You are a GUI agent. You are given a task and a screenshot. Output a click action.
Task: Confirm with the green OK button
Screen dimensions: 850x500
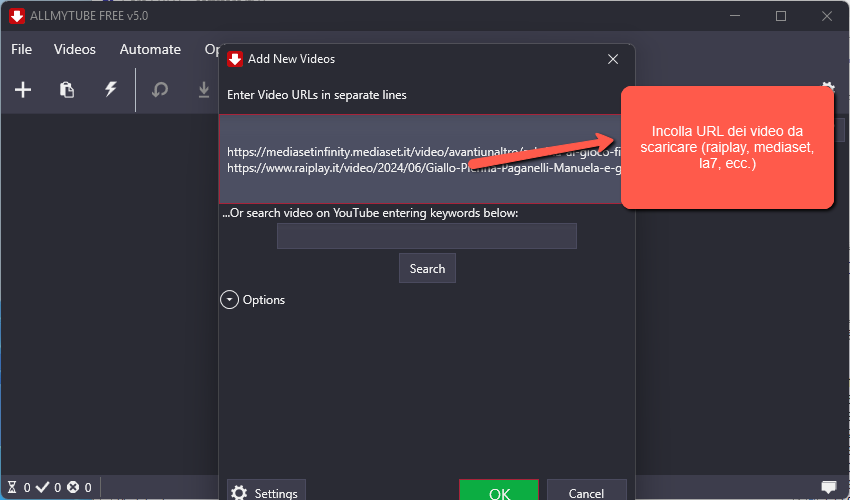(x=499, y=490)
